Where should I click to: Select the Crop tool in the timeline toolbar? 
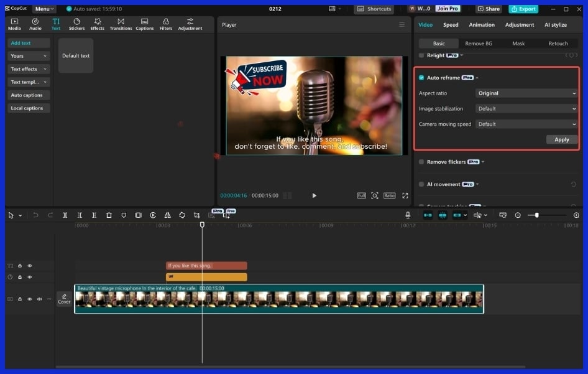tap(196, 215)
